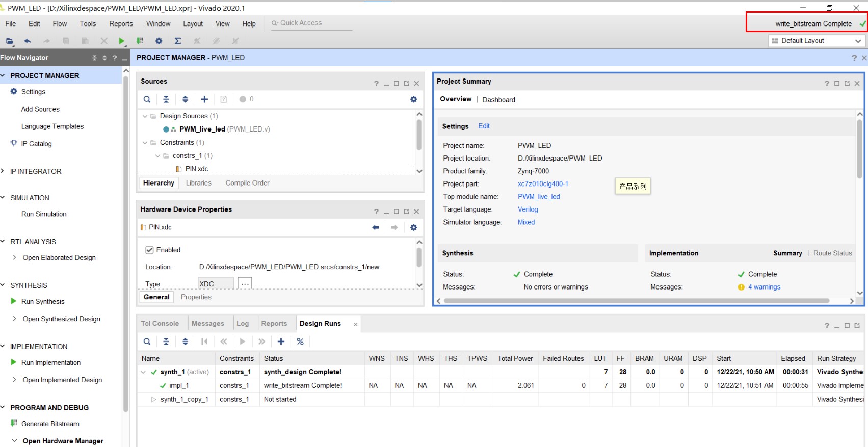Open Sources panel settings gear

(x=414, y=99)
